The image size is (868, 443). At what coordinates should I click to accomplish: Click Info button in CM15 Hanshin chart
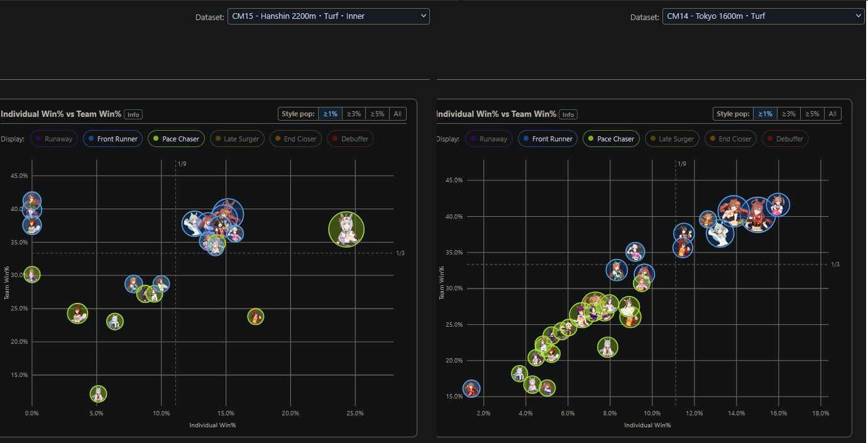point(133,114)
